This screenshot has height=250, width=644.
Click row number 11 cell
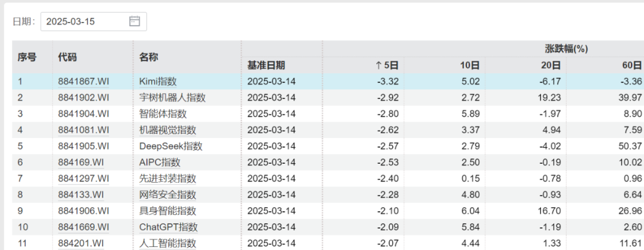(22, 243)
